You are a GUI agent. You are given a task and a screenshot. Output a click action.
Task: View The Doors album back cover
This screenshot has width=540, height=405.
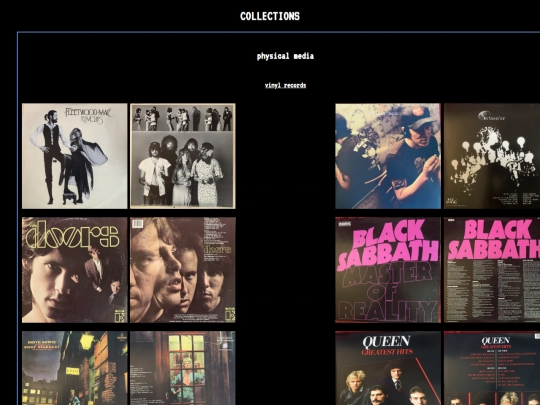click(x=183, y=270)
